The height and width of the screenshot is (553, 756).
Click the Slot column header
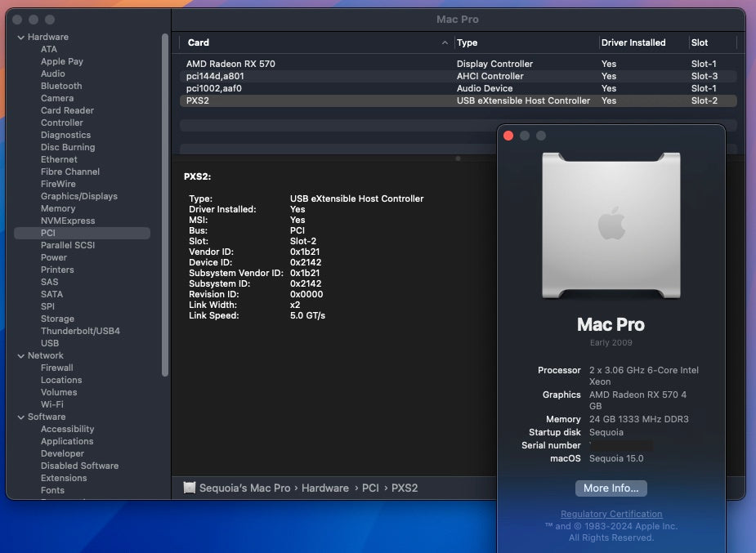tap(700, 42)
